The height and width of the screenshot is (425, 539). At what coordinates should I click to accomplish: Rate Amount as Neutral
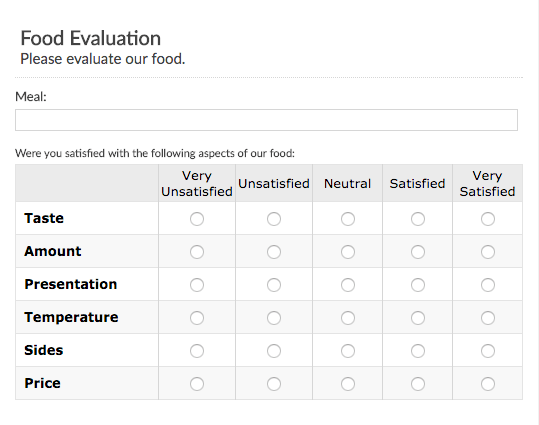(x=348, y=252)
